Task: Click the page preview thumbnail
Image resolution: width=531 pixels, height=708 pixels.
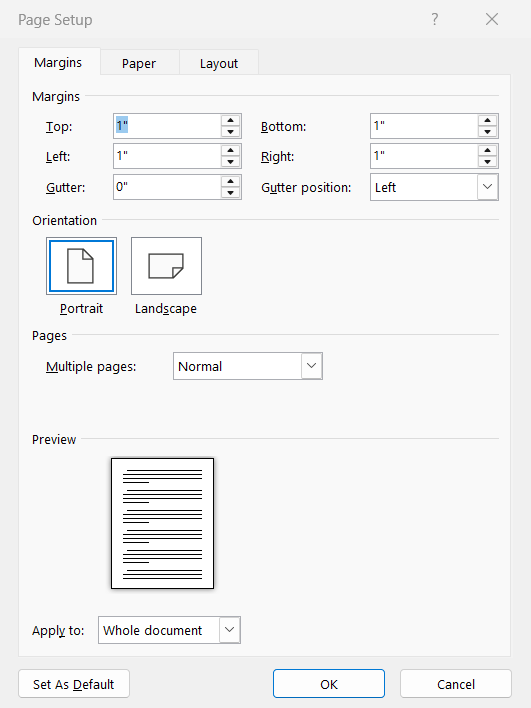Action: tap(163, 523)
